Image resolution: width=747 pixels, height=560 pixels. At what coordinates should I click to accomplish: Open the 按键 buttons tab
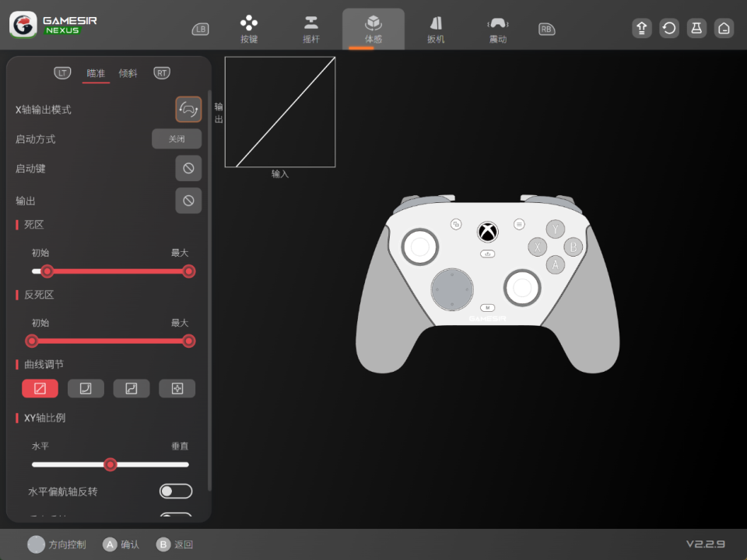click(x=249, y=29)
